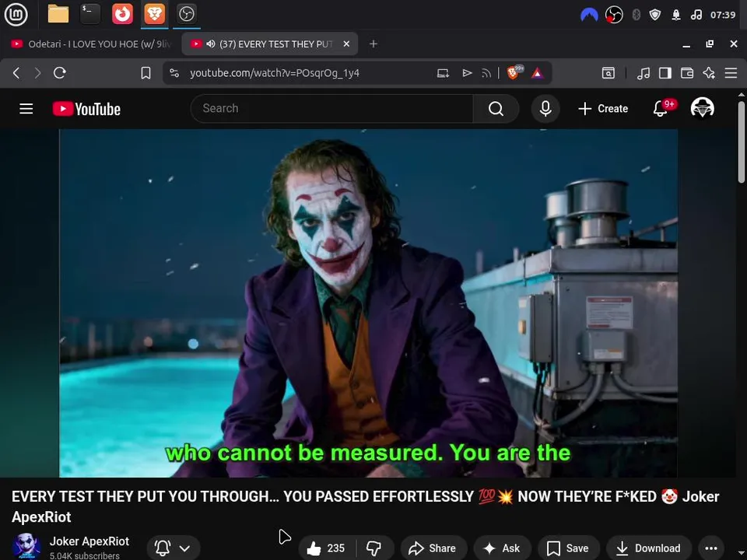The width and height of the screenshot is (747, 560).
Task: Click the Joker video player
Action: coord(368,303)
